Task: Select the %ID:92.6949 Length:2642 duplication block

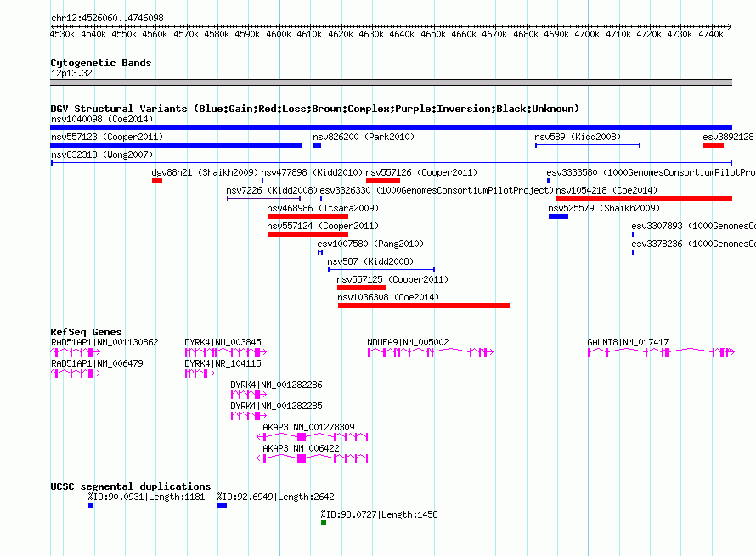Action: click(222, 505)
